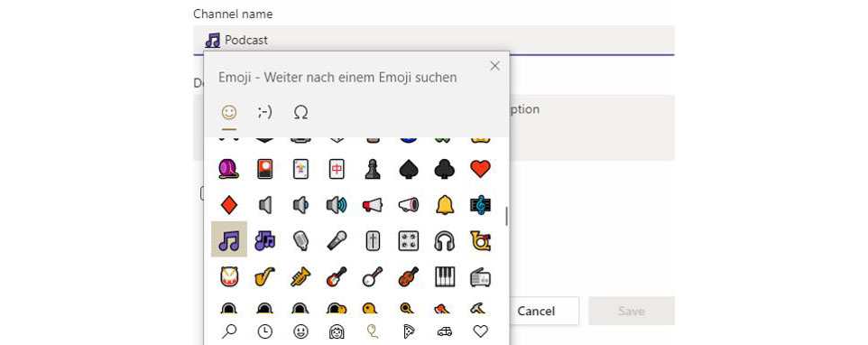Select the multiple music notes emoji
The width and height of the screenshot is (868, 345).
click(265, 241)
